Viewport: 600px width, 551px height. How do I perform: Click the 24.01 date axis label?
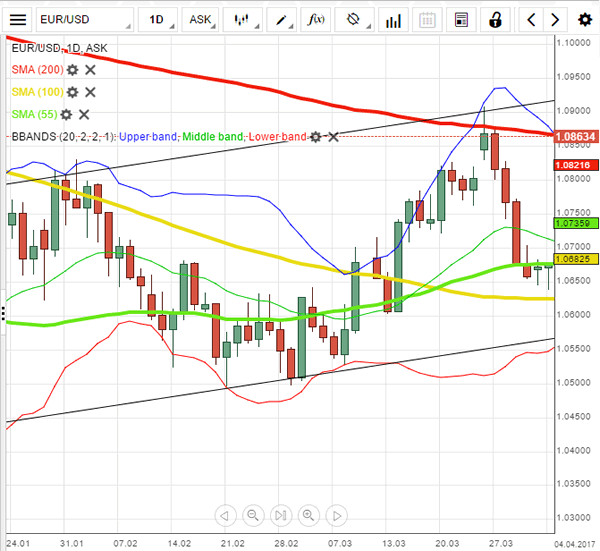tap(18, 543)
